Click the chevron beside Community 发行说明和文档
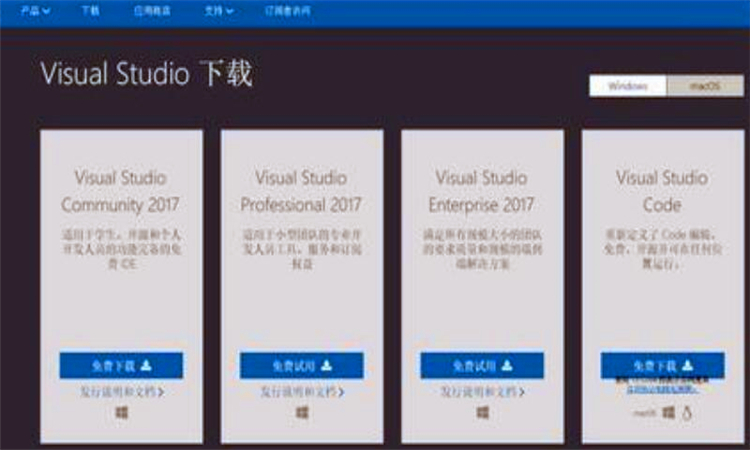 (x=161, y=392)
